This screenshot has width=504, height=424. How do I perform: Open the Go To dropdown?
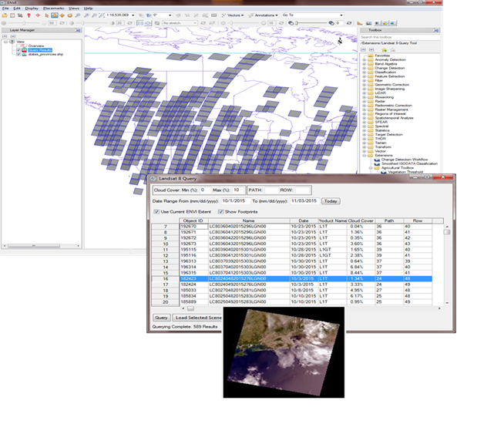click(x=341, y=15)
